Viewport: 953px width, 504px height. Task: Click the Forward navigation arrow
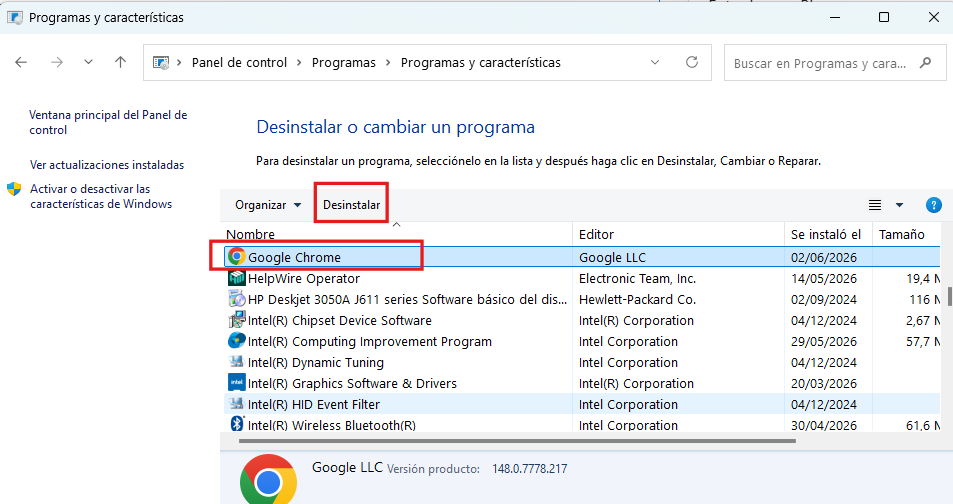57,62
